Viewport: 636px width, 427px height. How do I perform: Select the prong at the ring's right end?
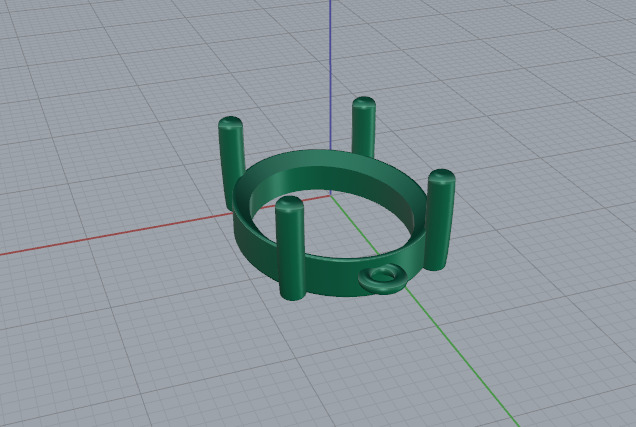tap(439, 220)
